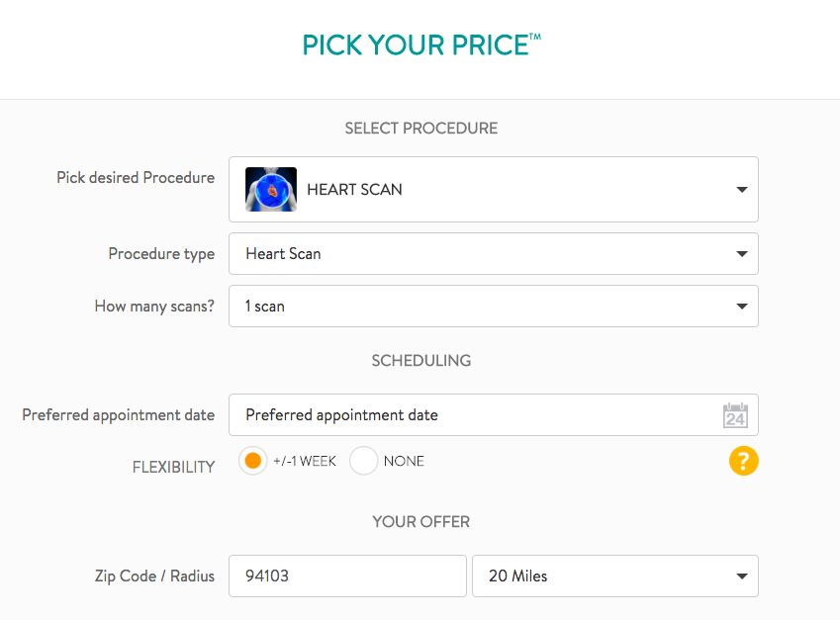Click the SELECT PROCEDURE section heading
Screen dimensions: 840x620
[x=420, y=129]
